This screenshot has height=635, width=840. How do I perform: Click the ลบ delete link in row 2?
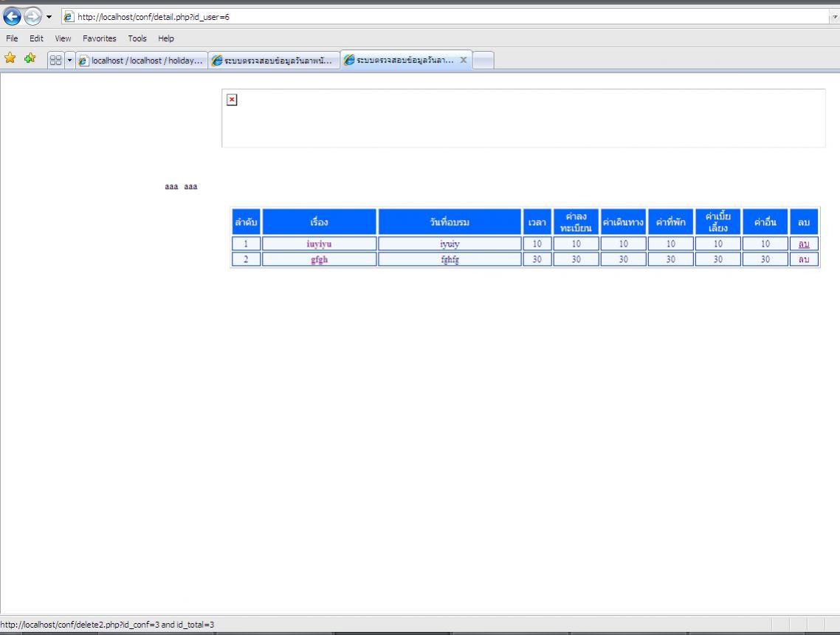click(x=804, y=259)
